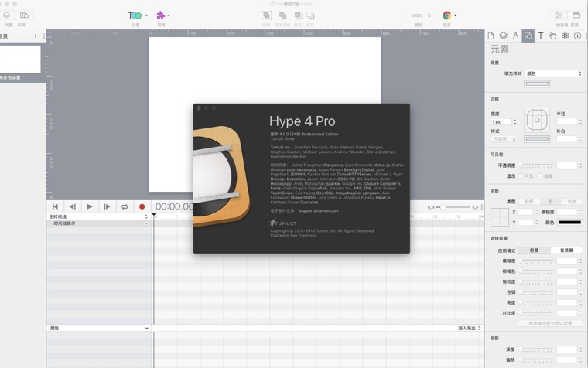Jump to timeline start button

(55, 206)
